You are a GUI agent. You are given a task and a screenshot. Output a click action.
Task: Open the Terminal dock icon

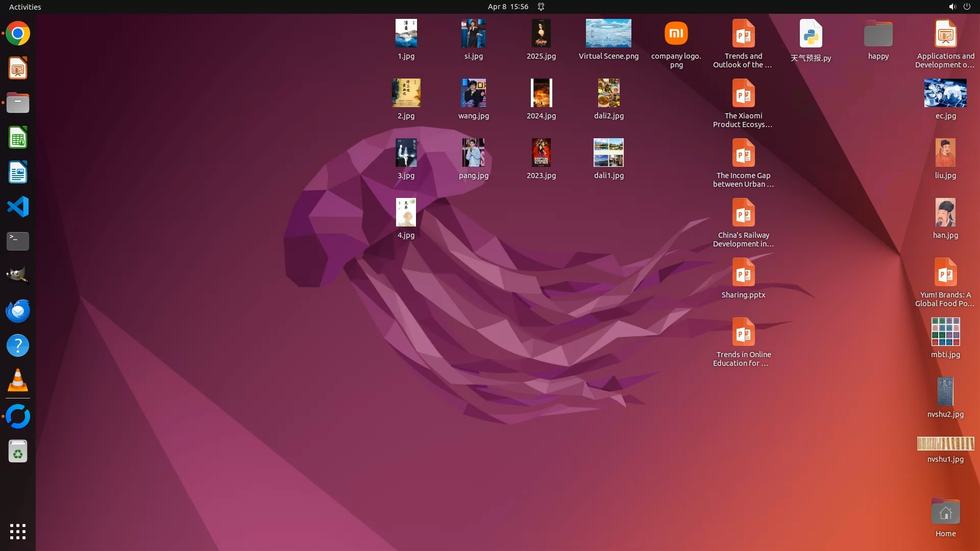[18, 241]
